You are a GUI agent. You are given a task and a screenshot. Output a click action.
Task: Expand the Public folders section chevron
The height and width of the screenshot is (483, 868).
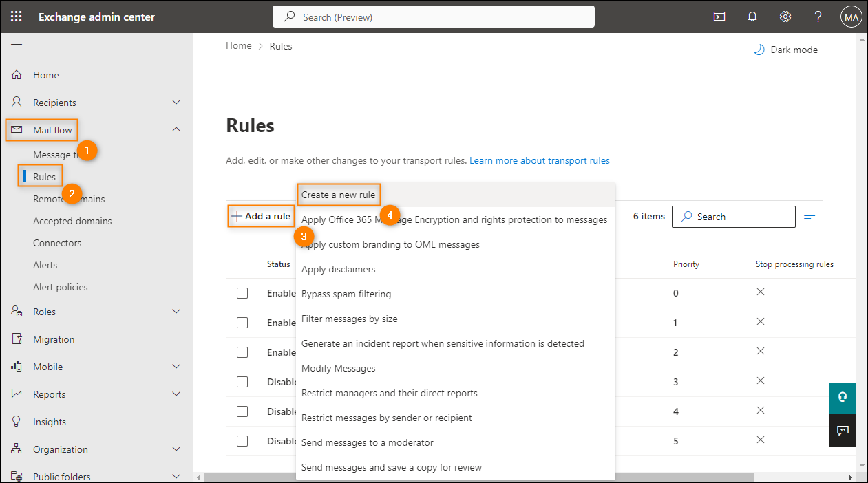[176, 476]
